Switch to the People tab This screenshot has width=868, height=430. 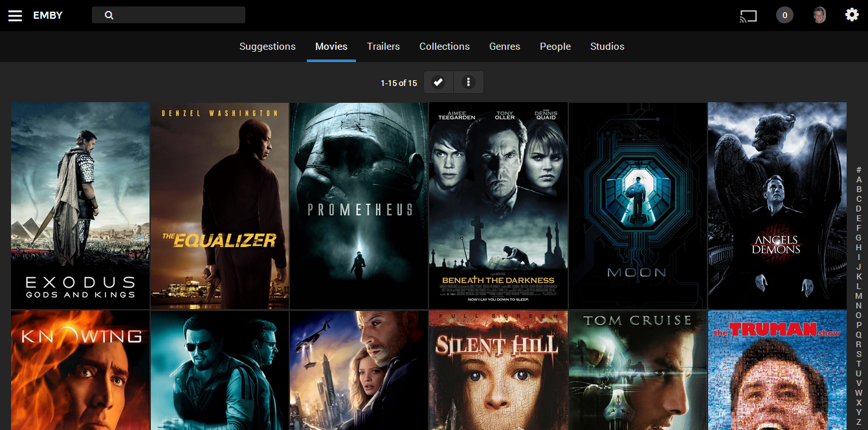tap(555, 47)
